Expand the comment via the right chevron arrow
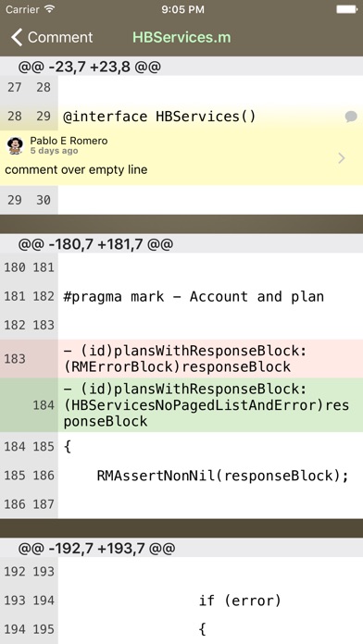This screenshot has height=644, width=363. click(341, 158)
